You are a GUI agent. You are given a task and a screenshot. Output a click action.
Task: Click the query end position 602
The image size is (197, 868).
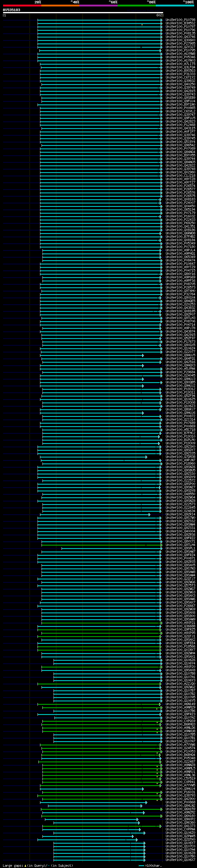tap(159, 15)
